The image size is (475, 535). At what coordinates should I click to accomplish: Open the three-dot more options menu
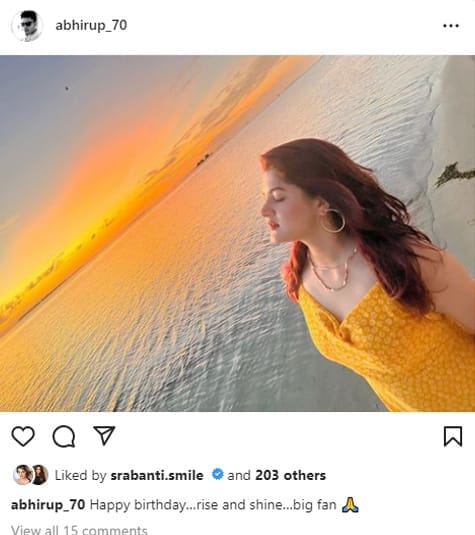click(x=451, y=26)
